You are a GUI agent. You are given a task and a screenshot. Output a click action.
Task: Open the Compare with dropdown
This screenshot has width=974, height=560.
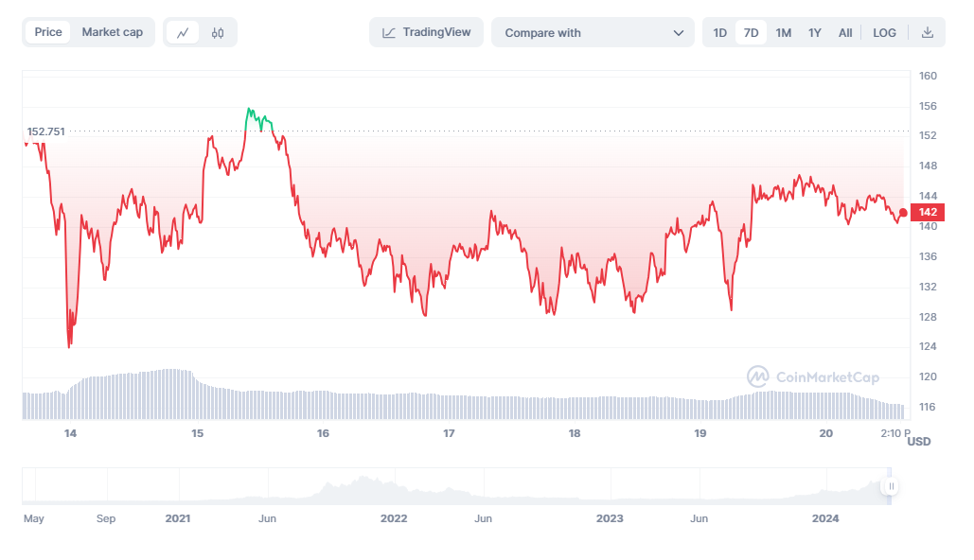(x=593, y=32)
